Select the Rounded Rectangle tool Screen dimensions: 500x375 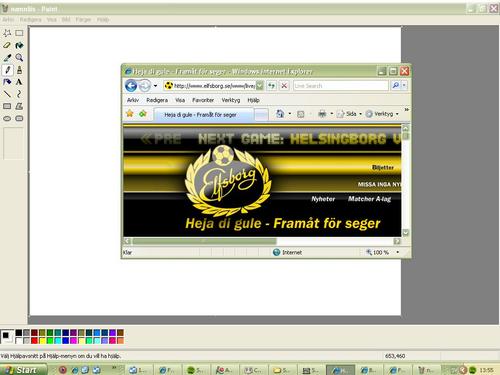(x=19, y=119)
